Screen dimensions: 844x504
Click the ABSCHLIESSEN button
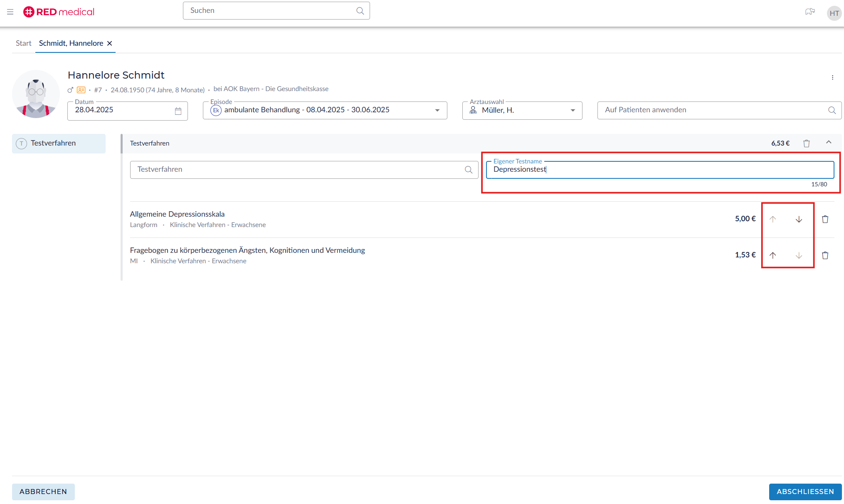point(805,492)
